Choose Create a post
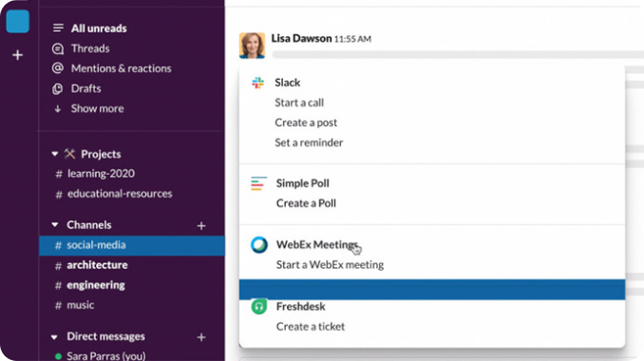Viewport: 644px width, 361px height. click(x=306, y=123)
